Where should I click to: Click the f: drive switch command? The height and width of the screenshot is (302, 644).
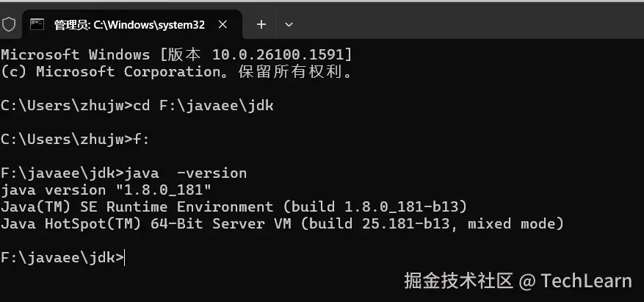(141, 140)
